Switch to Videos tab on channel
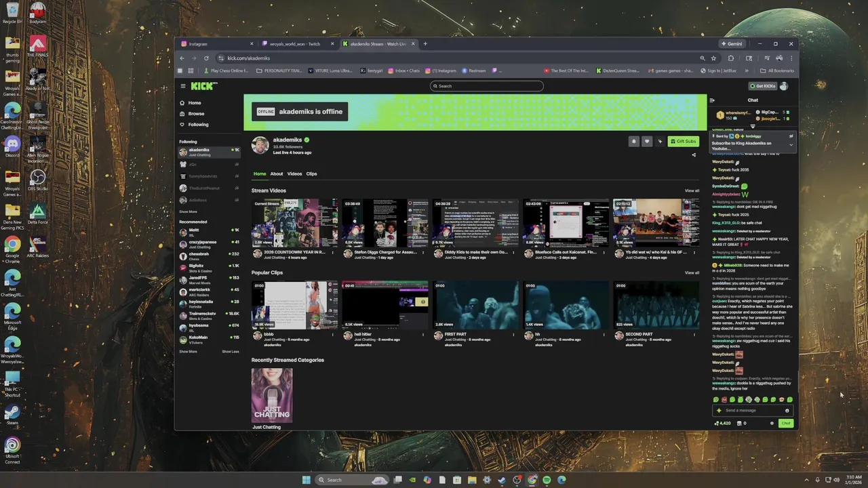 [x=294, y=174]
